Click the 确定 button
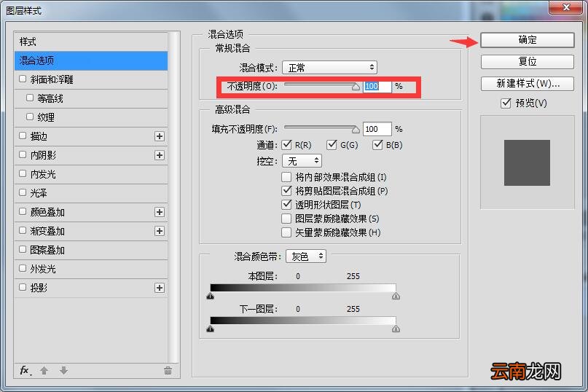588x392 pixels. [528, 40]
